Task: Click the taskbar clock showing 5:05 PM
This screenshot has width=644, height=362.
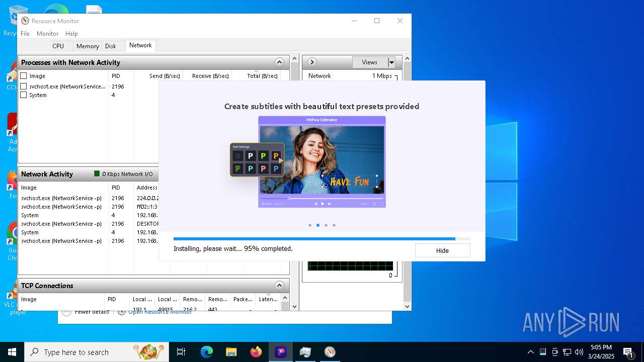Action: tap(601, 352)
